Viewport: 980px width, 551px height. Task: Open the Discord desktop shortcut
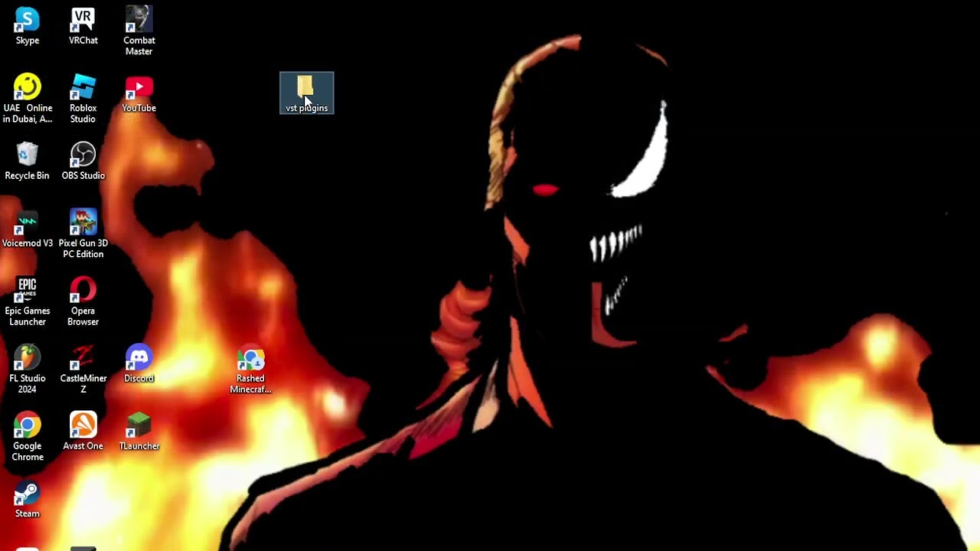point(139,364)
